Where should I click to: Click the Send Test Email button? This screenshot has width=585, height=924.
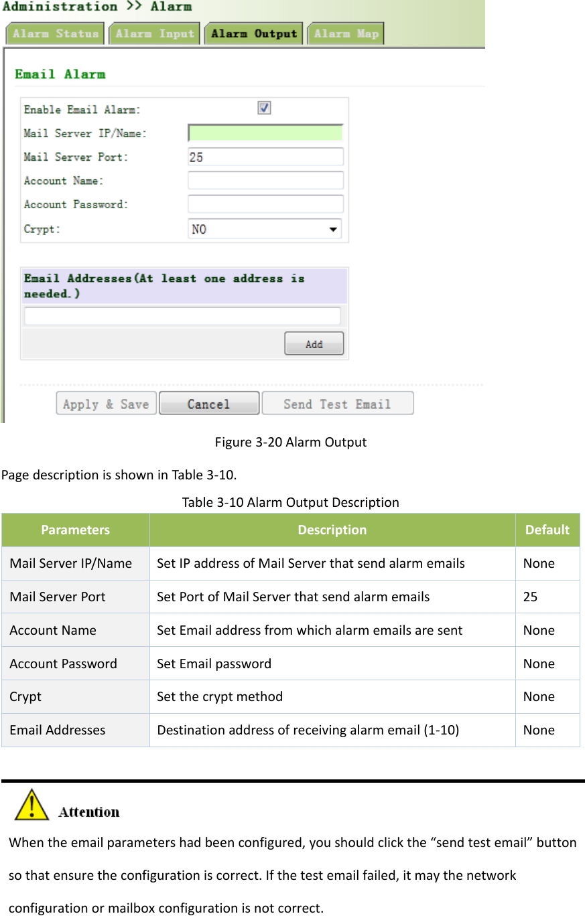point(337,402)
